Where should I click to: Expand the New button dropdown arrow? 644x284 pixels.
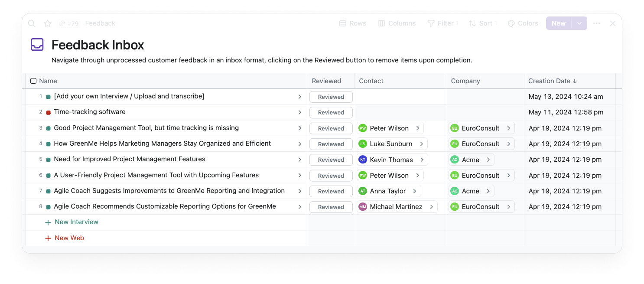tap(579, 23)
